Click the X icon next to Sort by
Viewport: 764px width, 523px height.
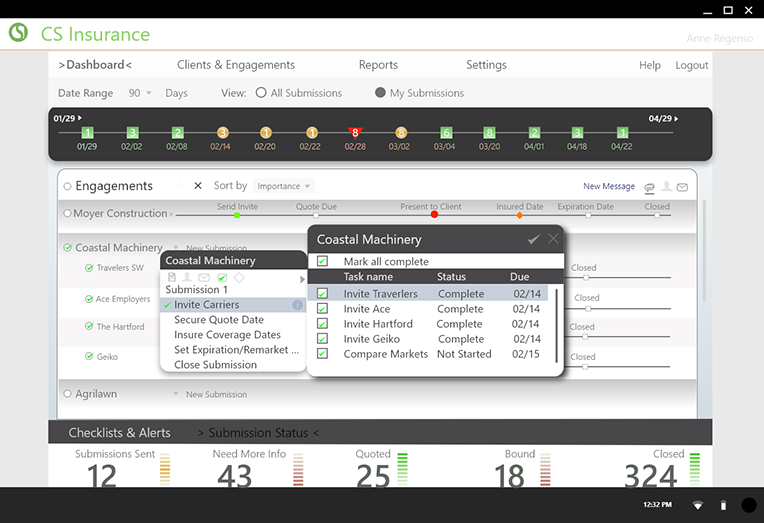[198, 186]
